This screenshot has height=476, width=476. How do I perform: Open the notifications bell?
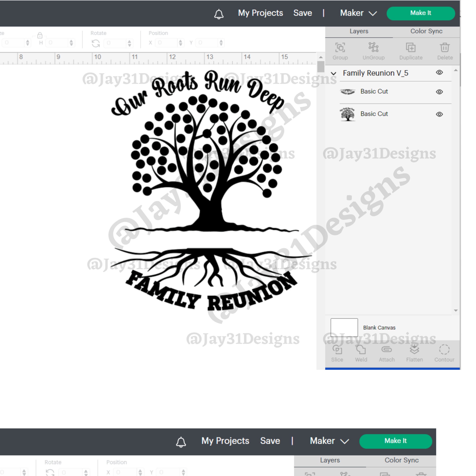point(219,14)
